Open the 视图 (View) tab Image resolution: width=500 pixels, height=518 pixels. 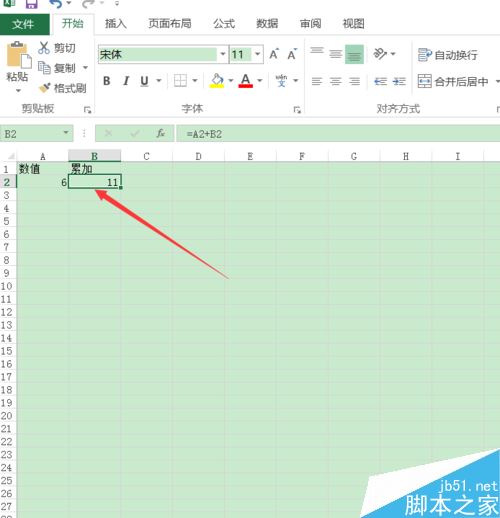(x=353, y=24)
